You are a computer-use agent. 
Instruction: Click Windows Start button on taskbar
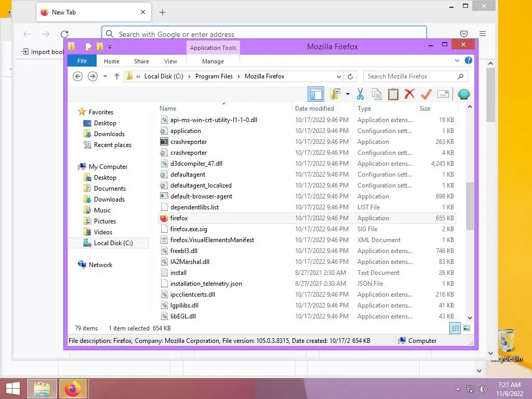point(13,389)
